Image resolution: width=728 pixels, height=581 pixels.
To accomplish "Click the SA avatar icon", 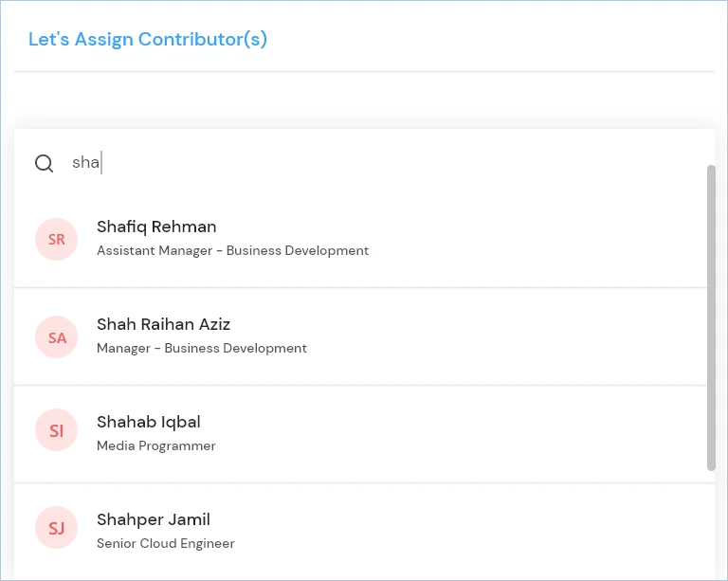I will click(x=56, y=336).
